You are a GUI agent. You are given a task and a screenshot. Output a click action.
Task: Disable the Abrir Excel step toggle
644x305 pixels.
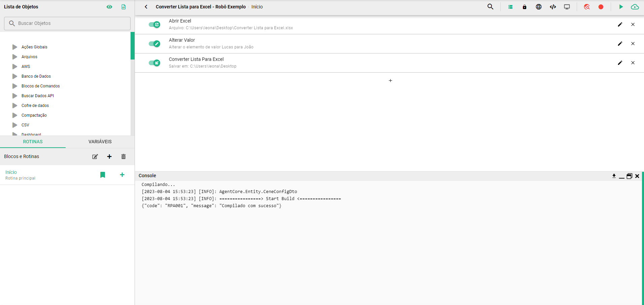(154, 25)
